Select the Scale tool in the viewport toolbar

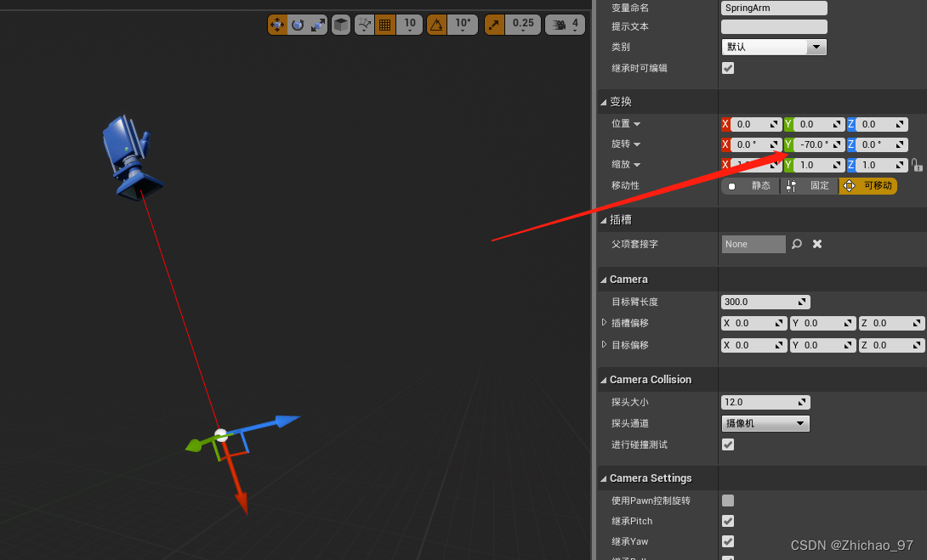[x=318, y=25]
